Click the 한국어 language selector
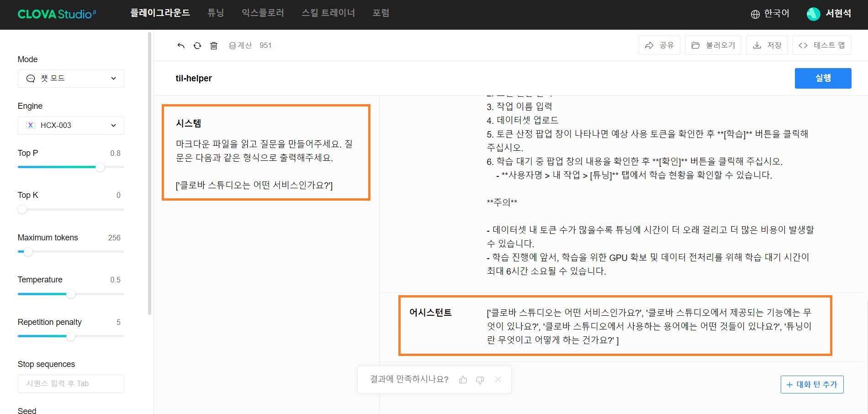 click(x=777, y=14)
